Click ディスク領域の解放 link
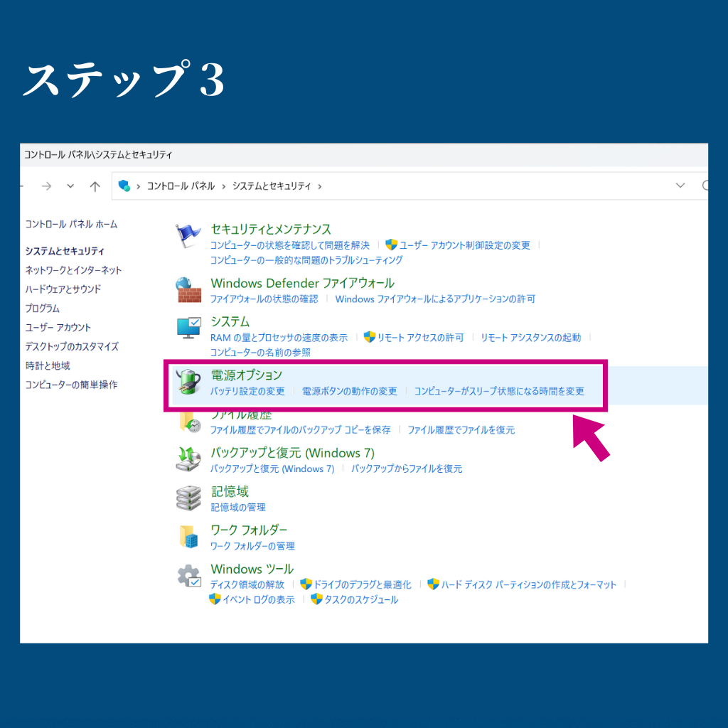This screenshot has height=728, width=728. pyautogui.click(x=247, y=584)
